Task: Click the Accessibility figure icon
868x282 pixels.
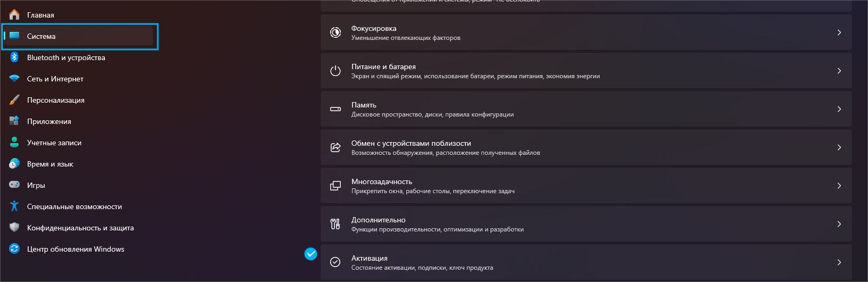Action: [14, 206]
